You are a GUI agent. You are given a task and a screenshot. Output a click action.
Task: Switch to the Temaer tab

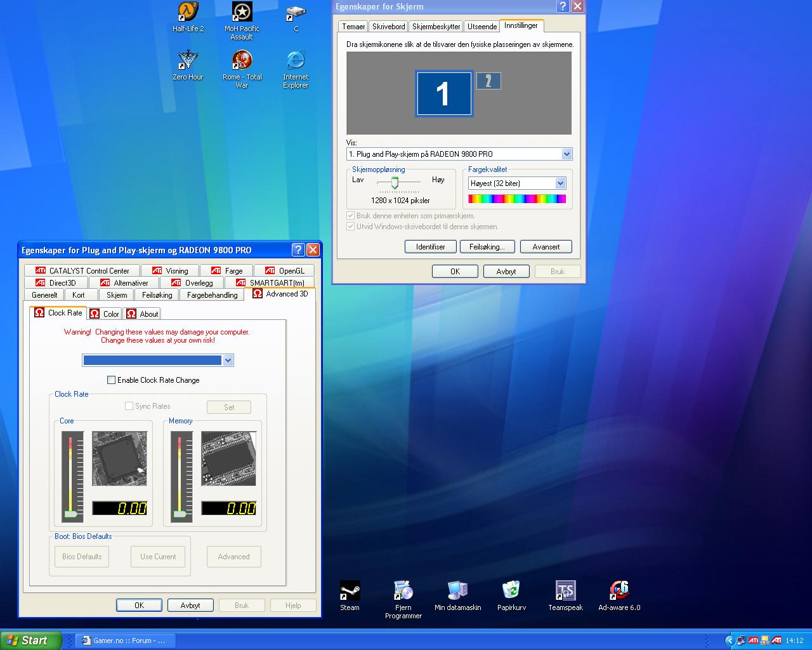353,27
